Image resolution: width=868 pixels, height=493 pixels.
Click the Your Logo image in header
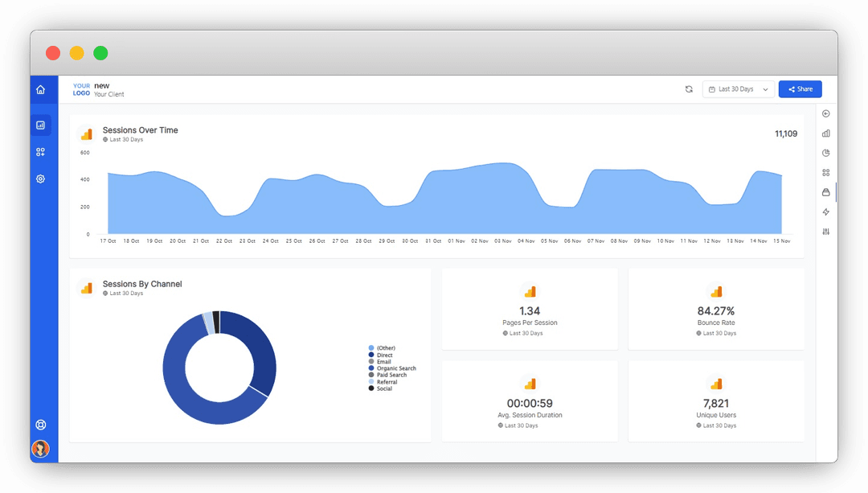[81, 89]
